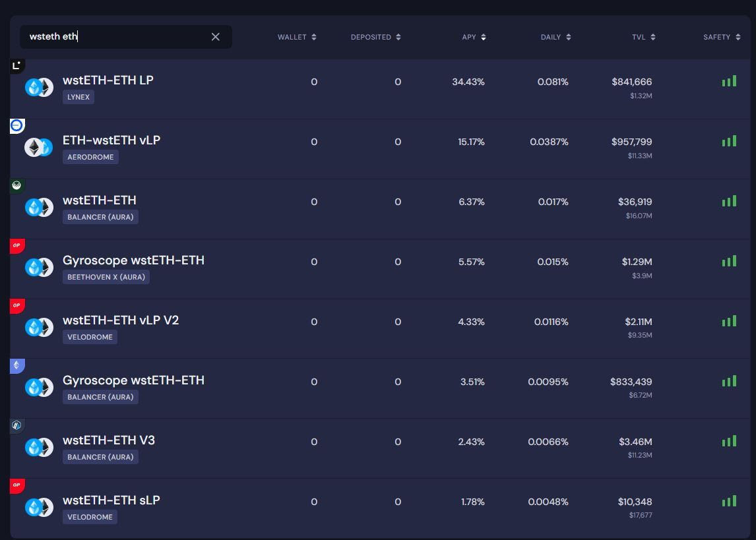This screenshot has width=756, height=540.
Task: Click the $16.07M underlying TVL value
Action: 639,216
